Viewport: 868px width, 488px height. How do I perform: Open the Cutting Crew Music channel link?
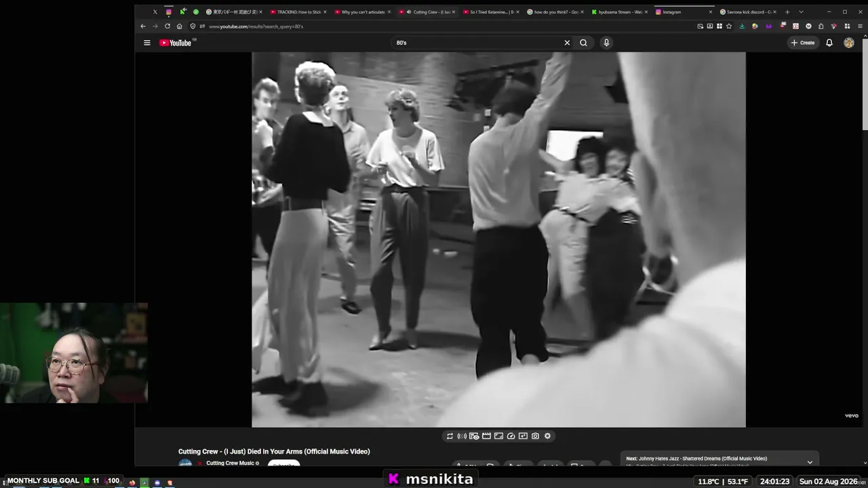coord(230,464)
